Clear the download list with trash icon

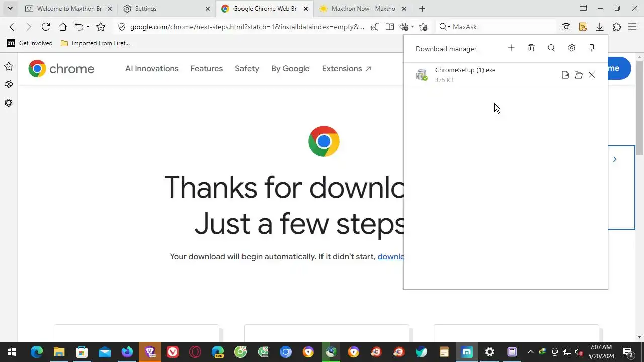[x=531, y=48]
